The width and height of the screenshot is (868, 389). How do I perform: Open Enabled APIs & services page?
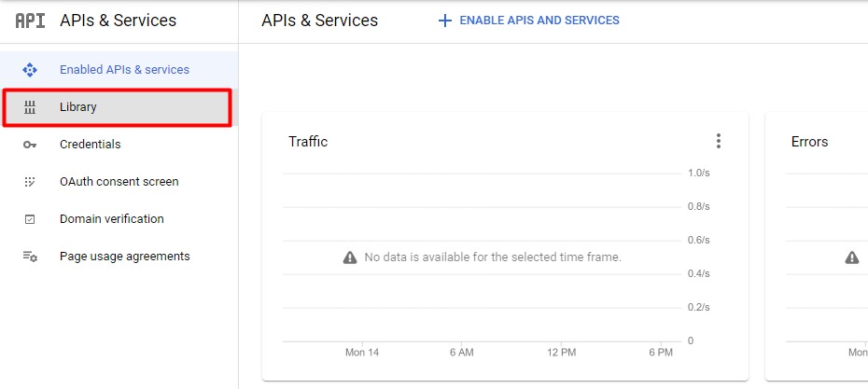coord(124,70)
